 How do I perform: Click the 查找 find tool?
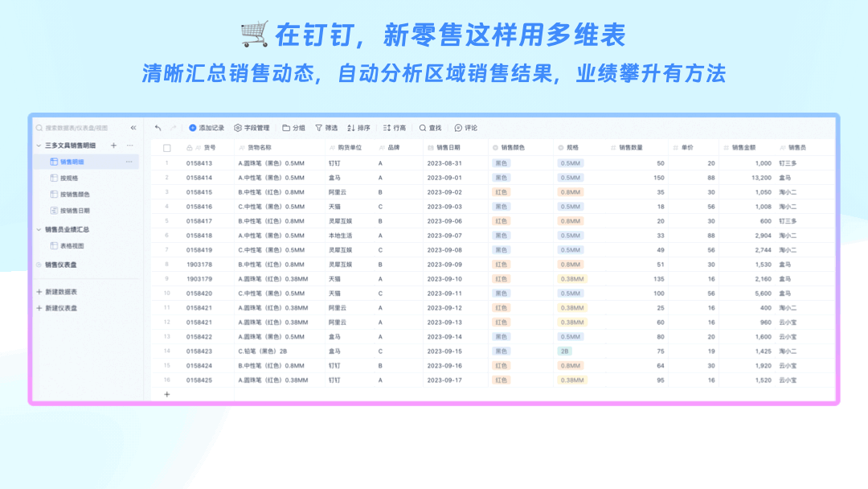tap(430, 128)
